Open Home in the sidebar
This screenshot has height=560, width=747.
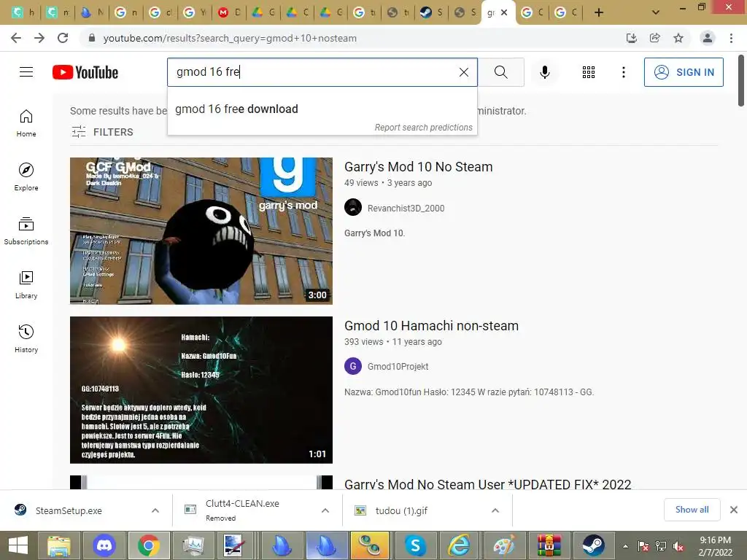click(26, 123)
